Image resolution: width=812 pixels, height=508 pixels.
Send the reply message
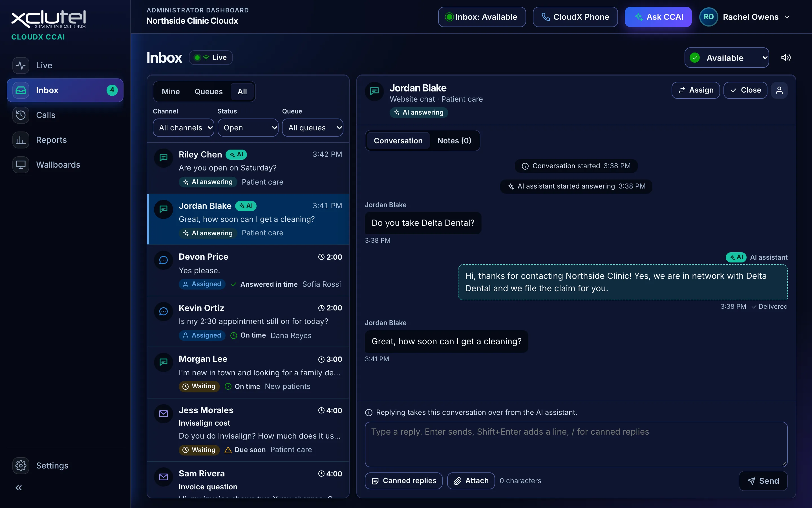(x=763, y=481)
